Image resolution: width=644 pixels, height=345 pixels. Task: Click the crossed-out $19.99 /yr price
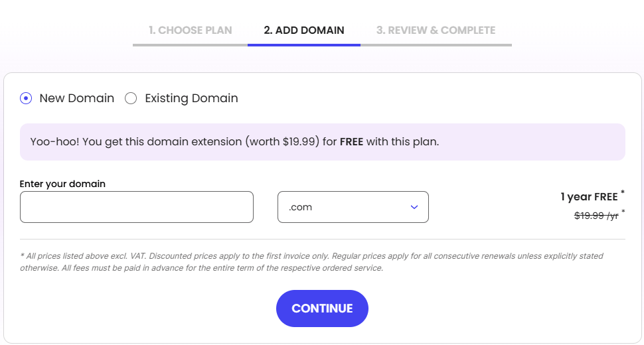pyautogui.click(x=596, y=215)
